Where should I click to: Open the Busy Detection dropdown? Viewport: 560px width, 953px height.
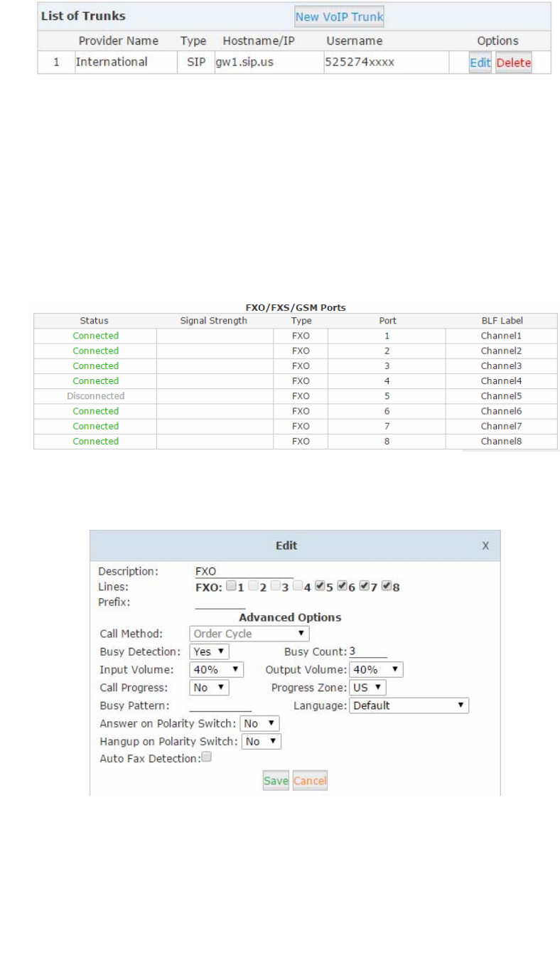209,651
